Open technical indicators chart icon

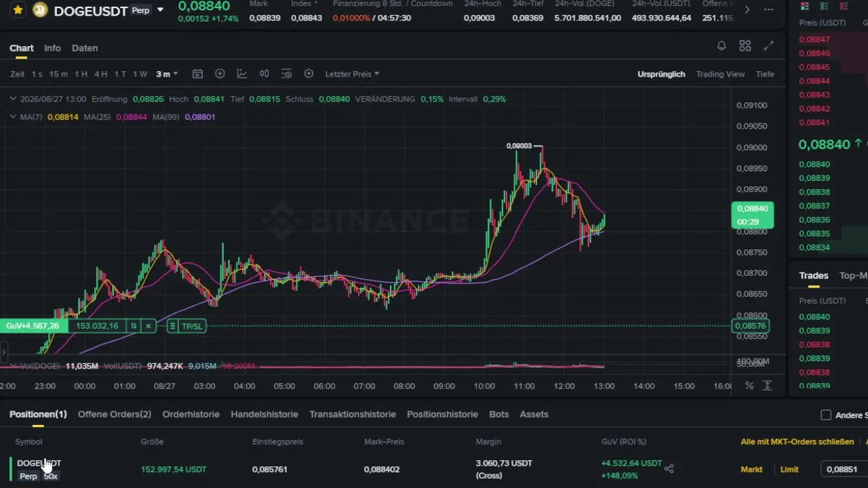[242, 74]
